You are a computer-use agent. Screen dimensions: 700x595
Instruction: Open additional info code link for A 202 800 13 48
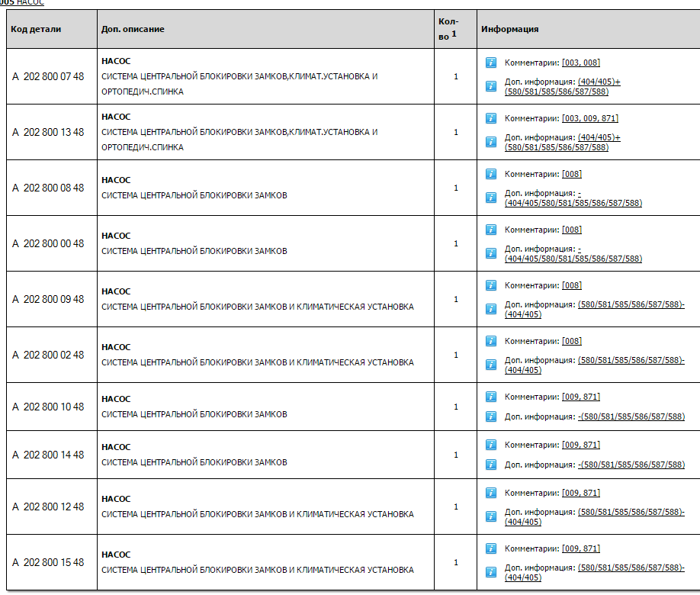coord(563,143)
